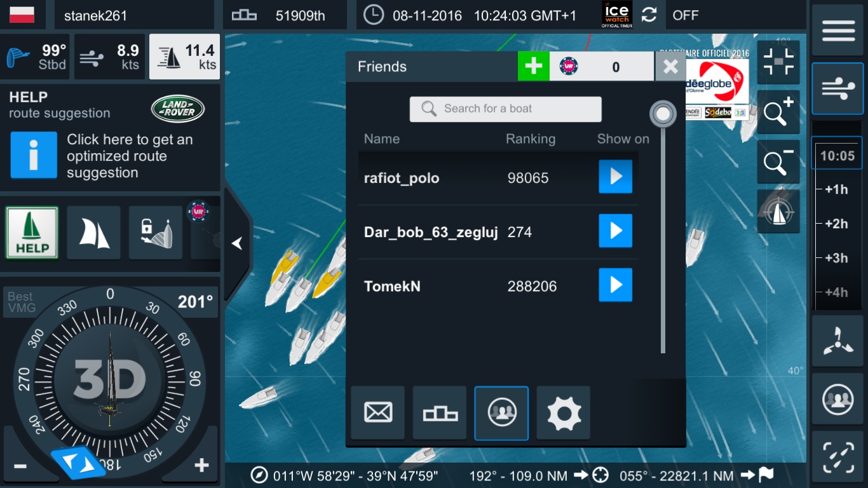Click the VR credits coin icon in Friends header

pyautogui.click(x=569, y=67)
